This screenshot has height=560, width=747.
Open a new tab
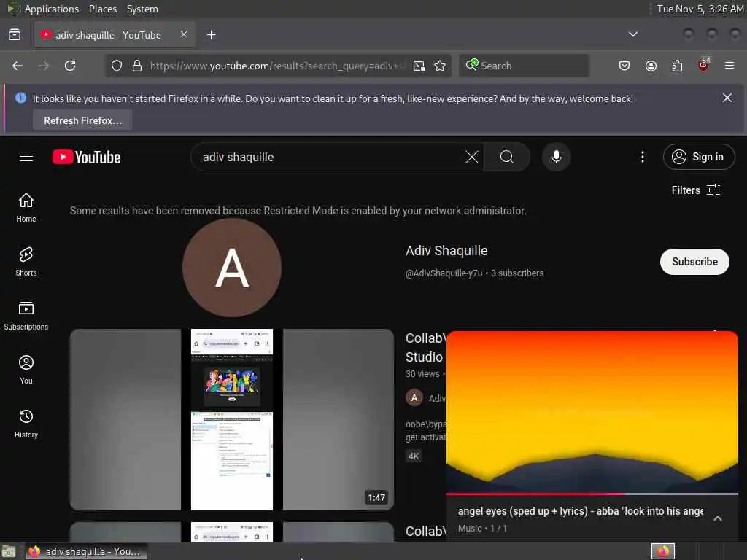click(211, 35)
